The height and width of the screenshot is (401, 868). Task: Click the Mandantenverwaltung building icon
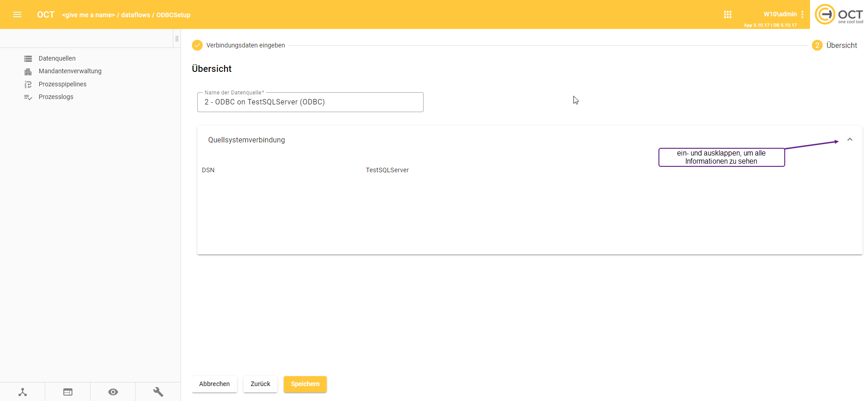pos(28,71)
